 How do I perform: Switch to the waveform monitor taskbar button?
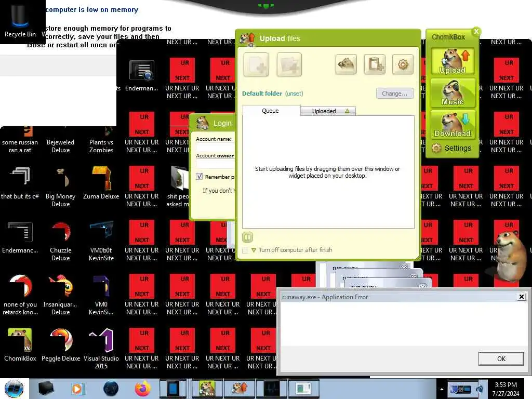click(272, 389)
